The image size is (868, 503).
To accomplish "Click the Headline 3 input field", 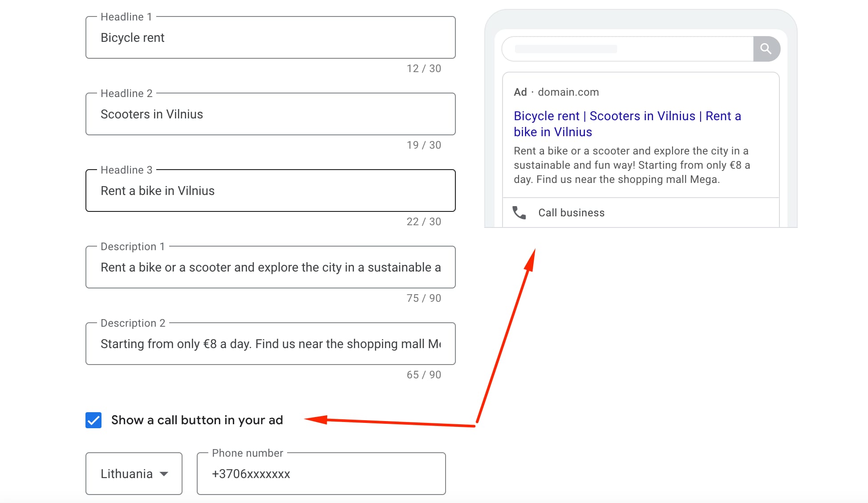I will (270, 191).
